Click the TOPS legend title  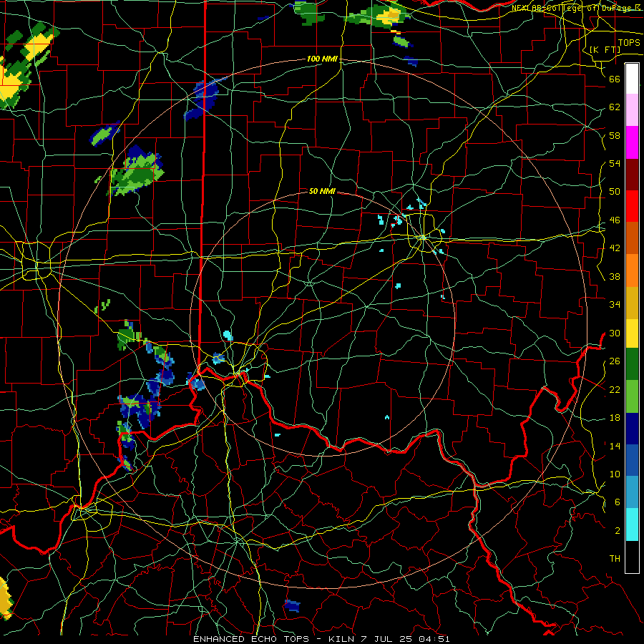pos(629,43)
